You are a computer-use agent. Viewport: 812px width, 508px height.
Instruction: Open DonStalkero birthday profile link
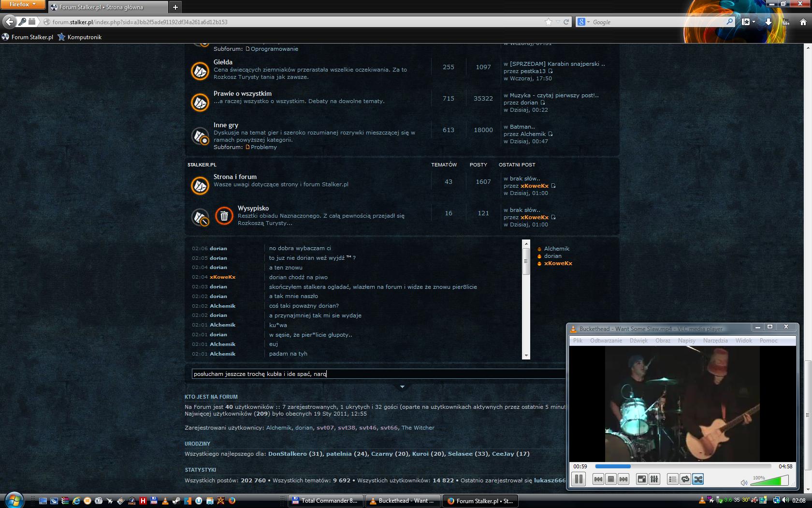point(287,454)
